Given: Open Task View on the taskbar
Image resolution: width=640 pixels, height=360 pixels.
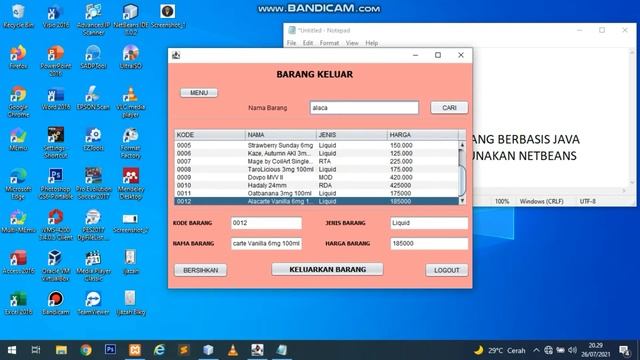Looking at the screenshot, I should click(x=36, y=350).
